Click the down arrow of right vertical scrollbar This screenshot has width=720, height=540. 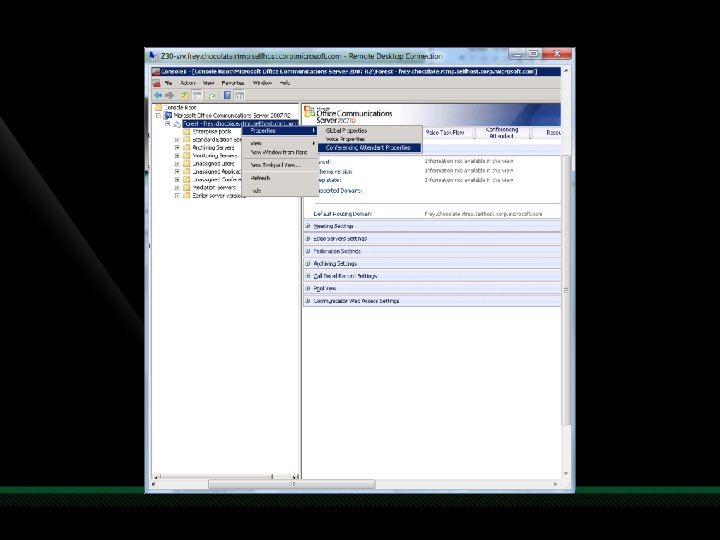click(x=566, y=473)
